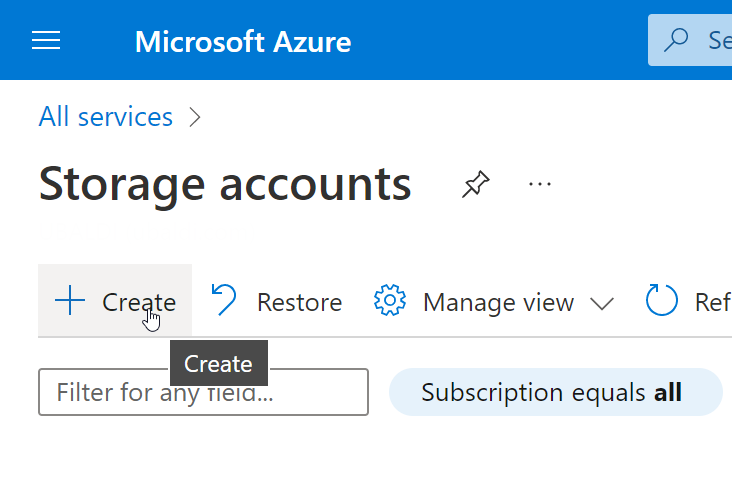This screenshot has width=732, height=478.
Task: Click the Restore button
Action: [x=276, y=302]
